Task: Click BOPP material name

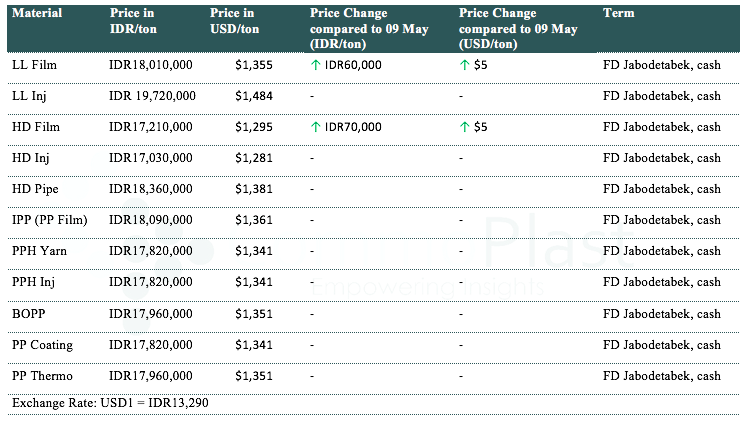Action: [30, 314]
